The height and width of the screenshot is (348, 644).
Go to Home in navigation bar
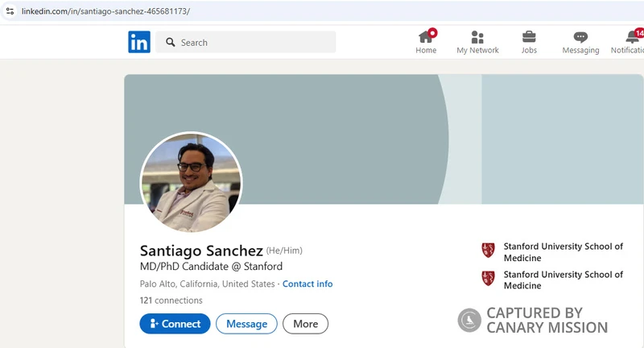coord(426,42)
